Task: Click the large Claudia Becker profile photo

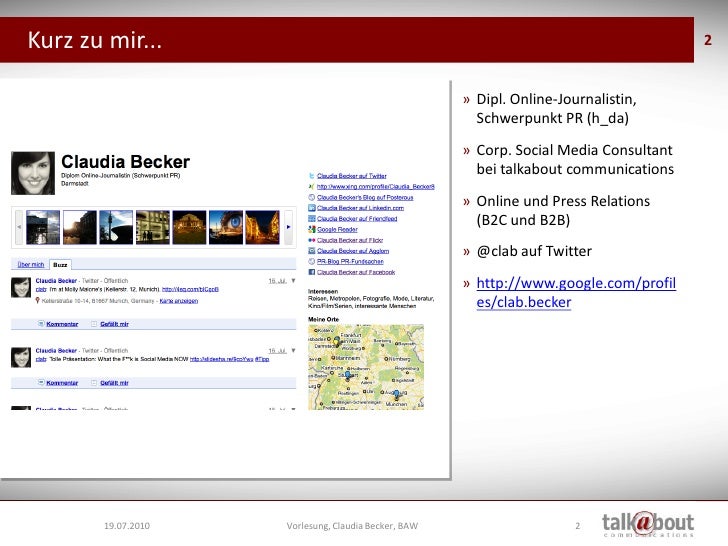Action: [x=33, y=173]
